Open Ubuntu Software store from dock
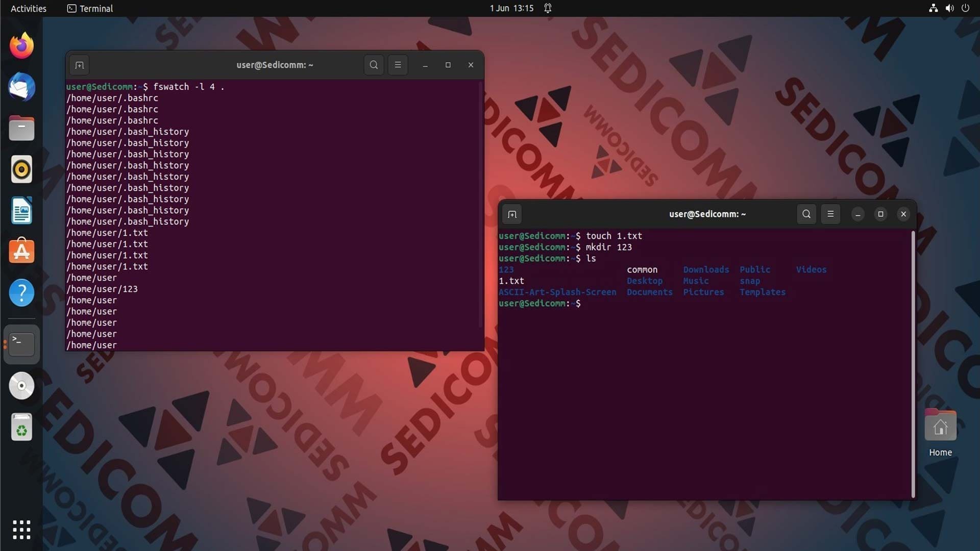 click(21, 252)
